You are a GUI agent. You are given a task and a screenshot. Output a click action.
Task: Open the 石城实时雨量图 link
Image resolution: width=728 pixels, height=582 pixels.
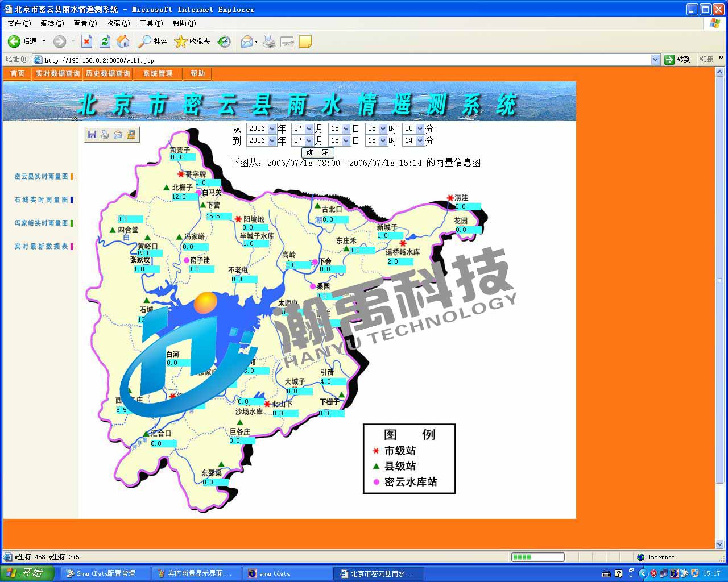coord(41,200)
